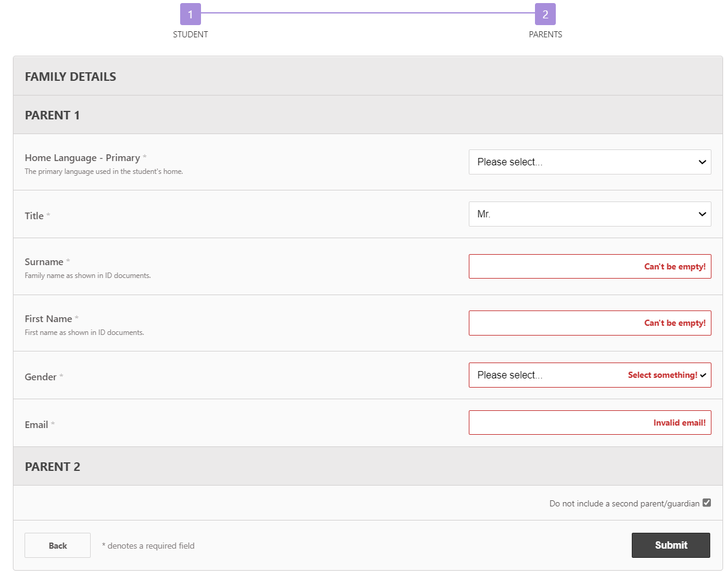Select step 2 Parents

(x=545, y=14)
